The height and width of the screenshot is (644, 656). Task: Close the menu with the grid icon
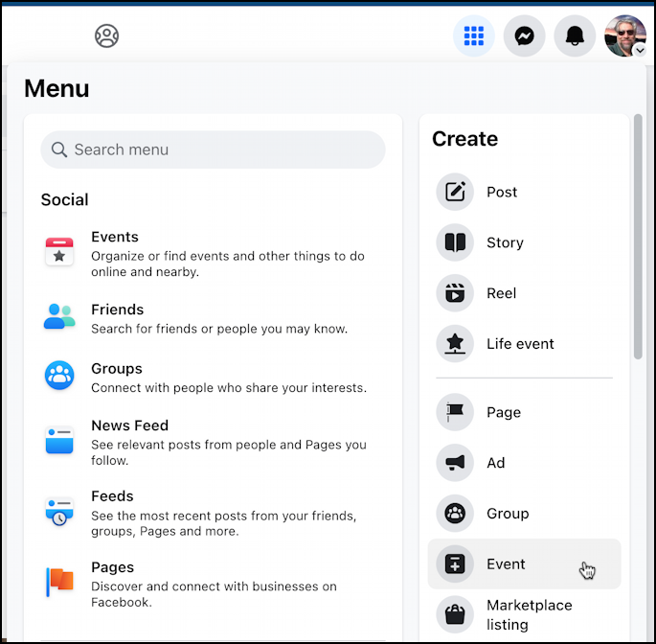[474, 35]
